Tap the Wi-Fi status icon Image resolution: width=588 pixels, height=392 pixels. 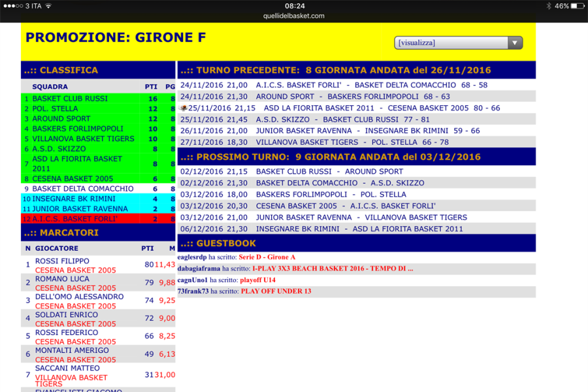coord(48,6)
